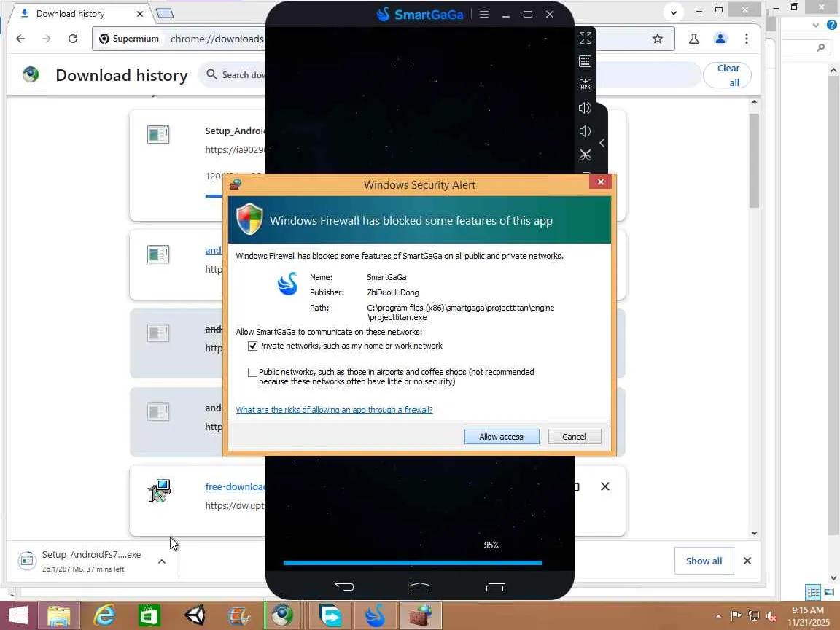Click the search magnifier in background window
This screenshot has width=840, height=630.
[x=820, y=47]
